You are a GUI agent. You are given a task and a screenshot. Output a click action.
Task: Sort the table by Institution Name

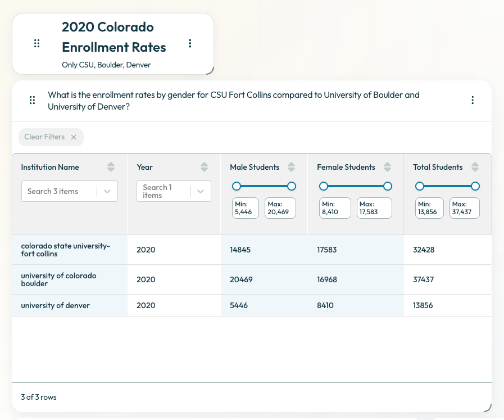tap(111, 167)
